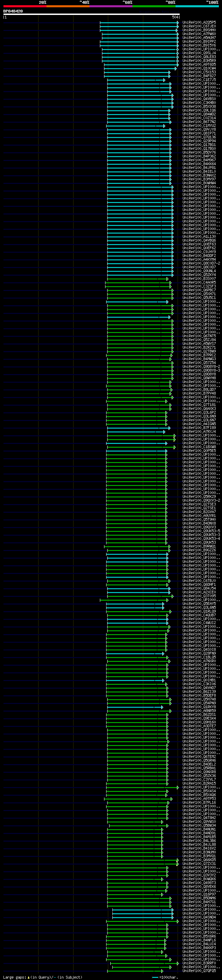Open hit UniRef100_Q9VJY8

pyautogui.click(x=199, y=129)
